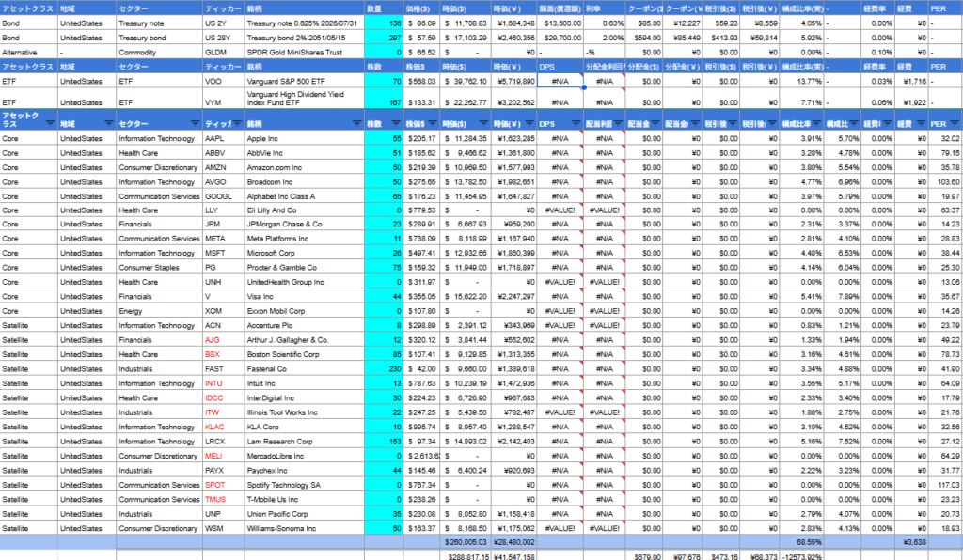Select the ABBV ticker cell
Image resolution: width=963 pixels, height=560 pixels.
tap(224, 153)
